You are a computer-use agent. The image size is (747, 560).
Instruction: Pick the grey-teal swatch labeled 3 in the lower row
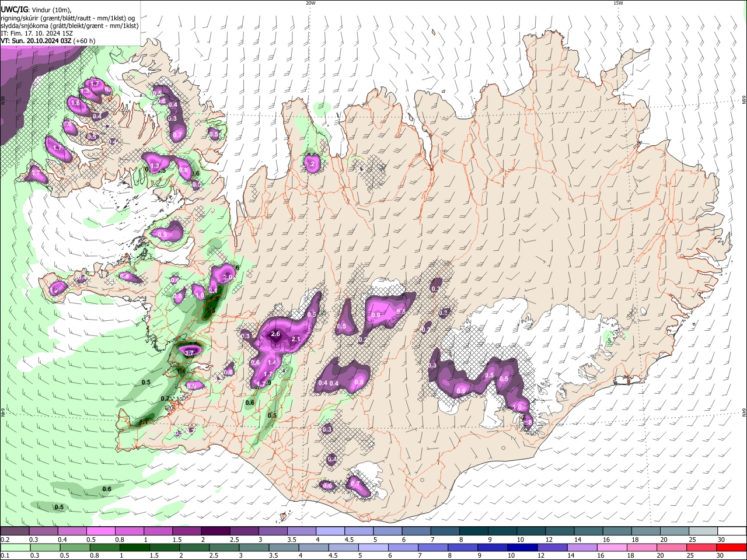(254, 548)
